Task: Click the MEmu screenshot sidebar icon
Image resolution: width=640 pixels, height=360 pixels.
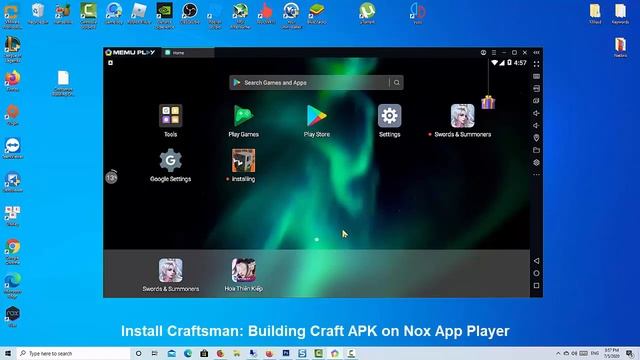Action: (x=536, y=101)
